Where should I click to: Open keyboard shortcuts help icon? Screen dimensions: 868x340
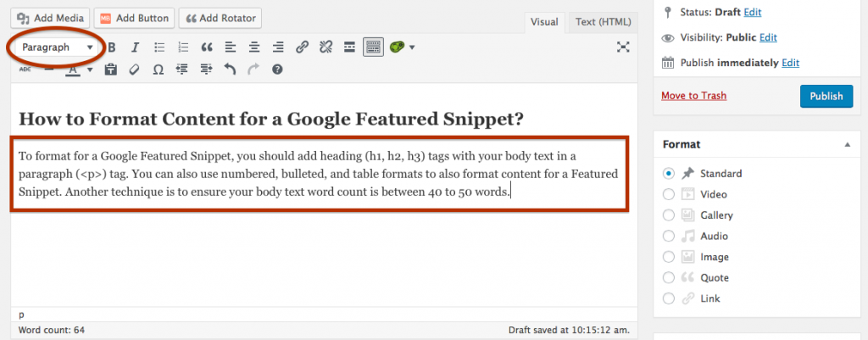point(277,70)
